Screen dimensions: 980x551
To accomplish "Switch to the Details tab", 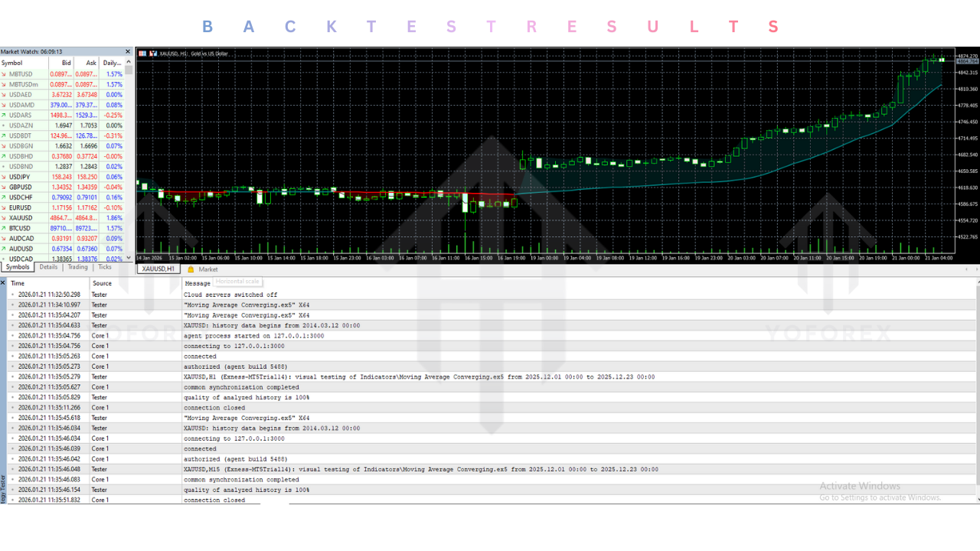I will 47,267.
